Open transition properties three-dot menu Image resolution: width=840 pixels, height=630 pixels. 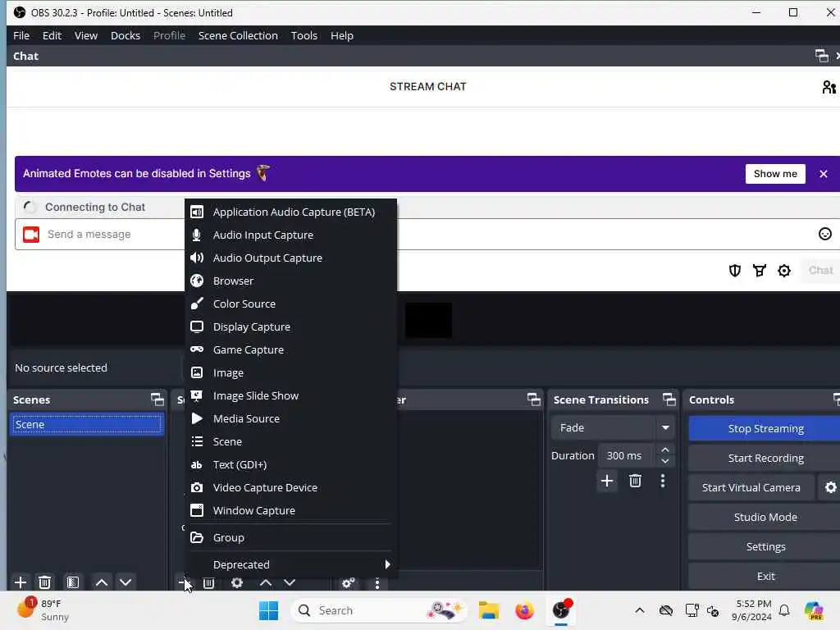click(663, 481)
